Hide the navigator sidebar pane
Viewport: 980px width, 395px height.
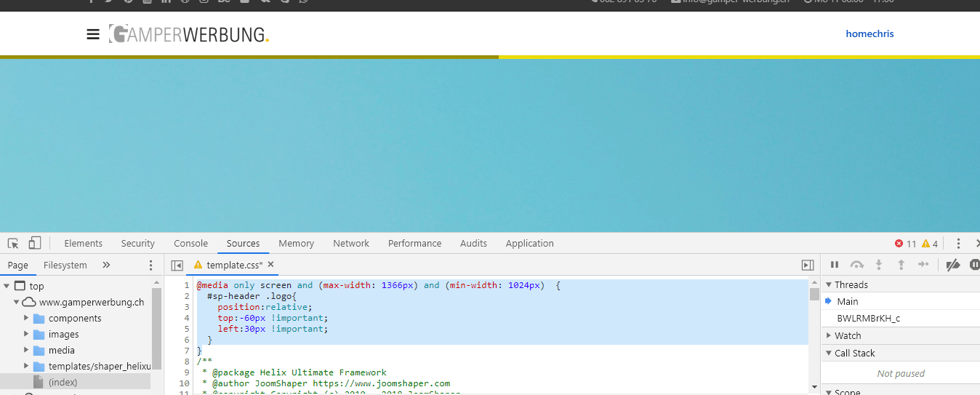177,266
